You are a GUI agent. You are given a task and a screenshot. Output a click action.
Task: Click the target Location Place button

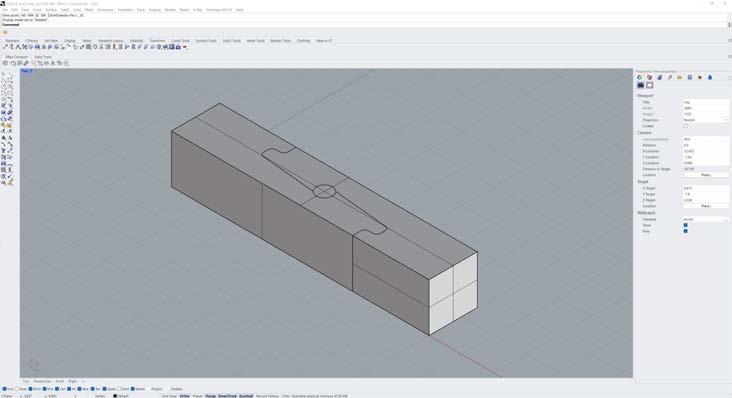click(x=705, y=206)
